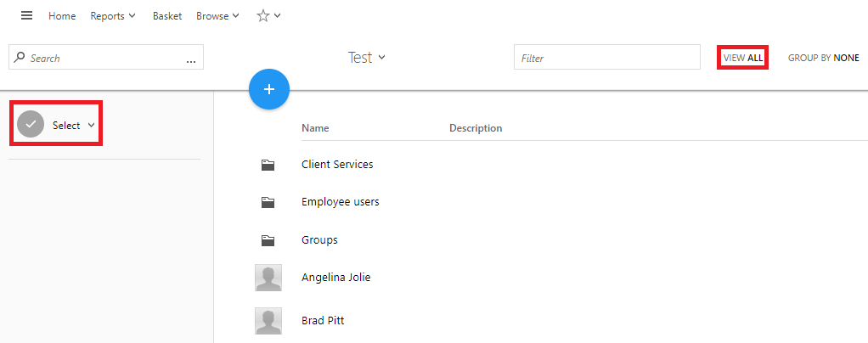Open the Reports dropdown menu

point(113,16)
